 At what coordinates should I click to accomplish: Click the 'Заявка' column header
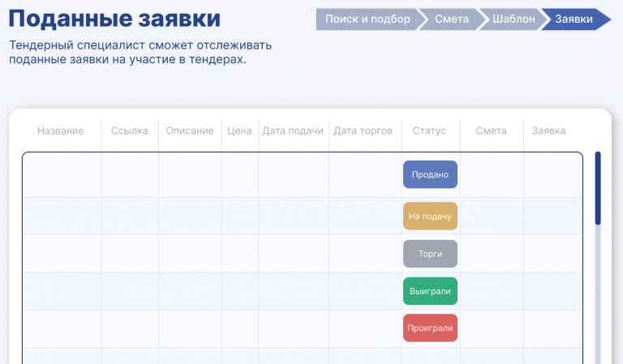[548, 131]
